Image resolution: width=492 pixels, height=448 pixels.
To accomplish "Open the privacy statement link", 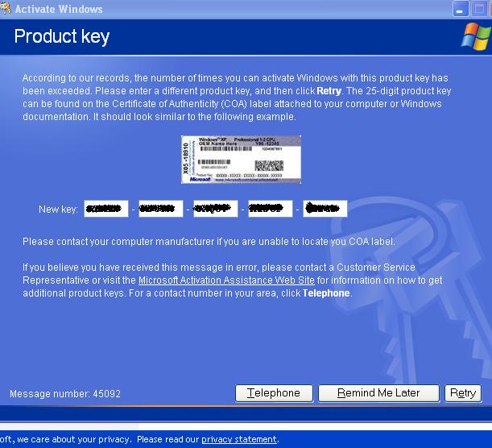I will 239,439.
